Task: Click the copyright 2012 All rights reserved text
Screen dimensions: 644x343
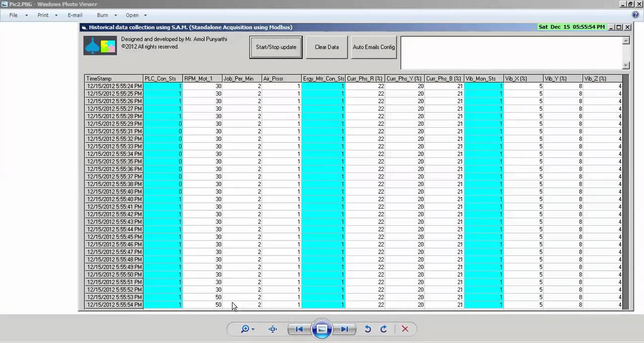Action: (149, 47)
